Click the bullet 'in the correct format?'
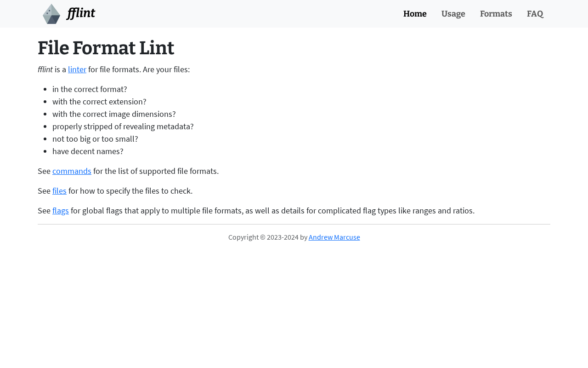Viewport: 588px width, 368px height. (90, 89)
